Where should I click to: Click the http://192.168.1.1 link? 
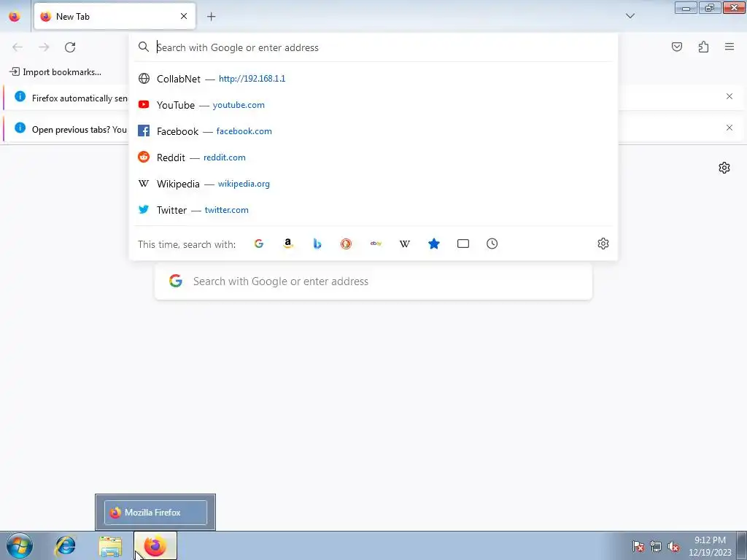click(x=252, y=79)
